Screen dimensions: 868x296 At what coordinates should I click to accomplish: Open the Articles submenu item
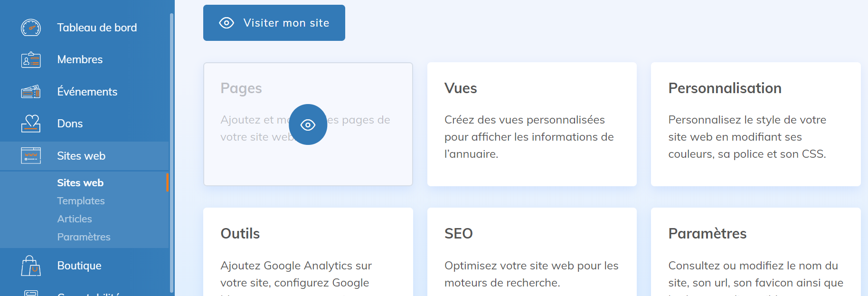75,219
